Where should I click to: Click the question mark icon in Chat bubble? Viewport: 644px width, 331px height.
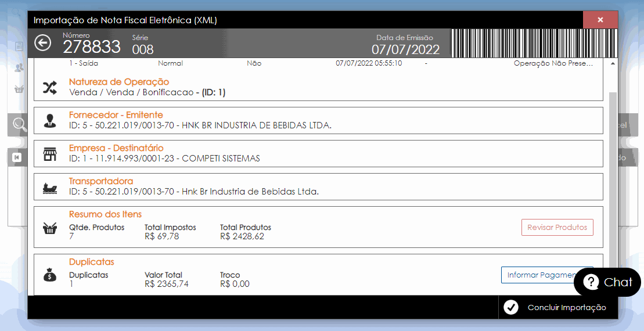click(x=591, y=282)
